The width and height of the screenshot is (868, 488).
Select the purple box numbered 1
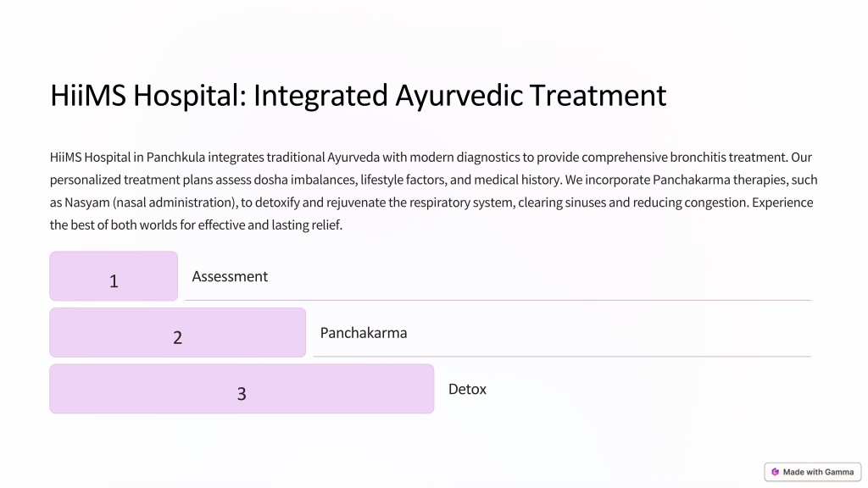pyautogui.click(x=114, y=276)
